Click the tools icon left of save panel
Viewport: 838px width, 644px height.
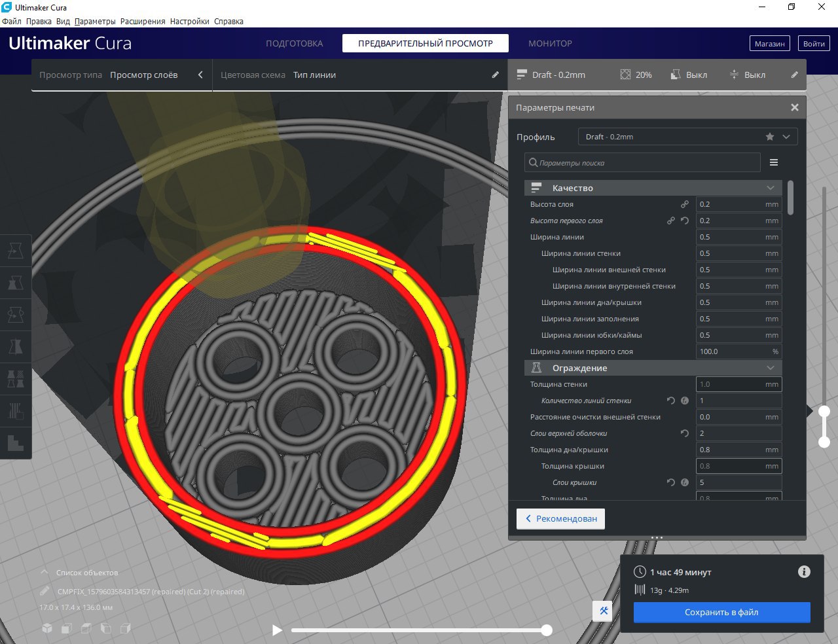pos(604,611)
